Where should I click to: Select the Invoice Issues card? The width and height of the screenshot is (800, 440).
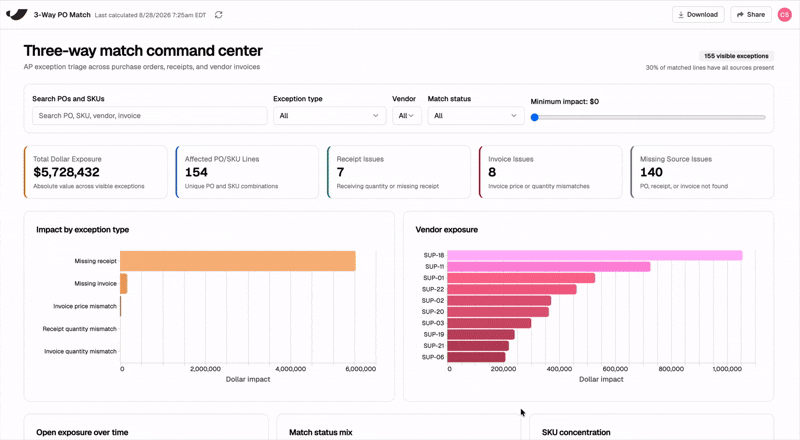click(x=551, y=172)
